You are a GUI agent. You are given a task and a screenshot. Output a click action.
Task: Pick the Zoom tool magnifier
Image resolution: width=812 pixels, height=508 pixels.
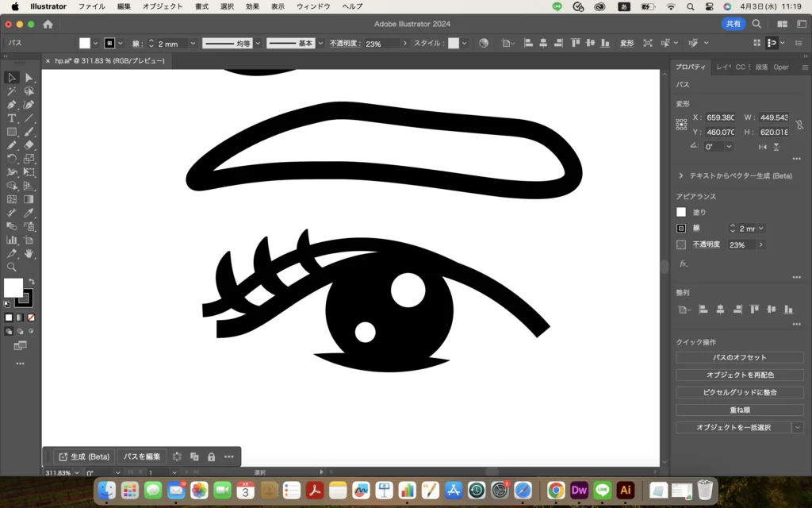point(12,267)
